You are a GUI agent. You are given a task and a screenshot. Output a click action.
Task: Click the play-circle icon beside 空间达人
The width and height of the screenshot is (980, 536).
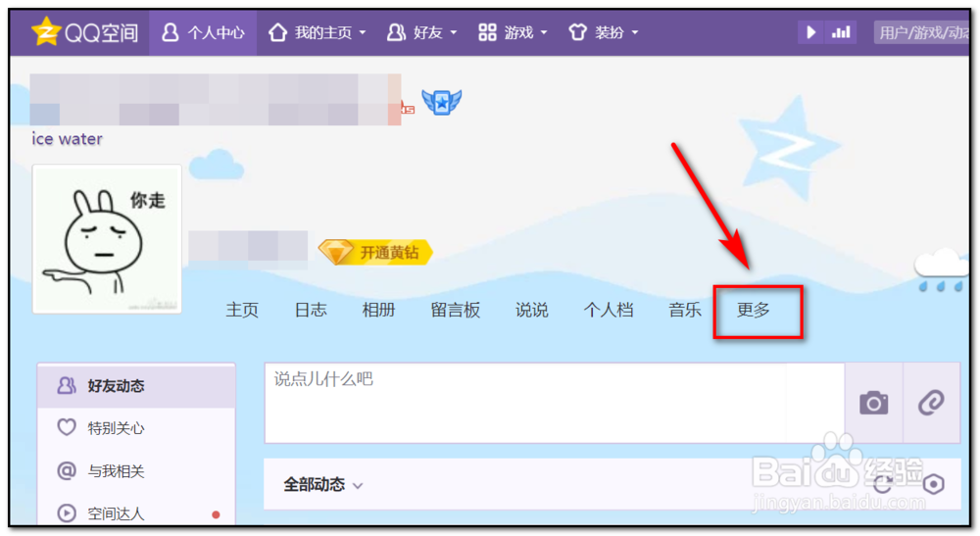[x=67, y=512]
